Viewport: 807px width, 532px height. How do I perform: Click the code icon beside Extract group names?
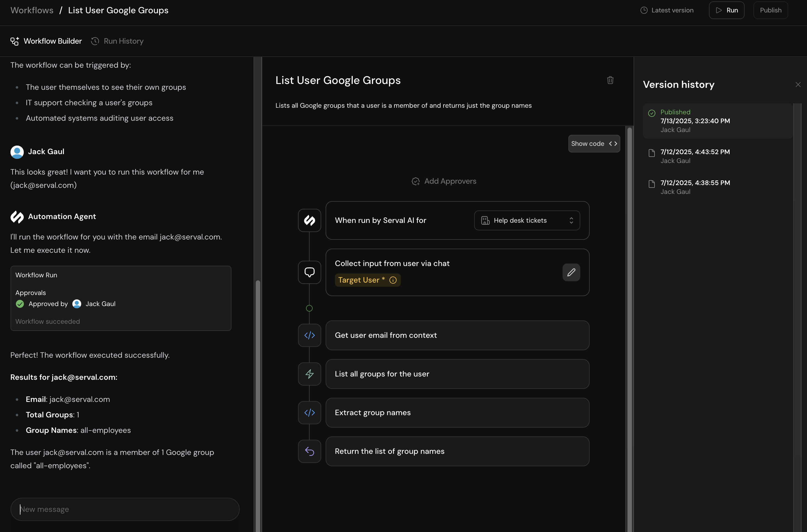tap(309, 413)
